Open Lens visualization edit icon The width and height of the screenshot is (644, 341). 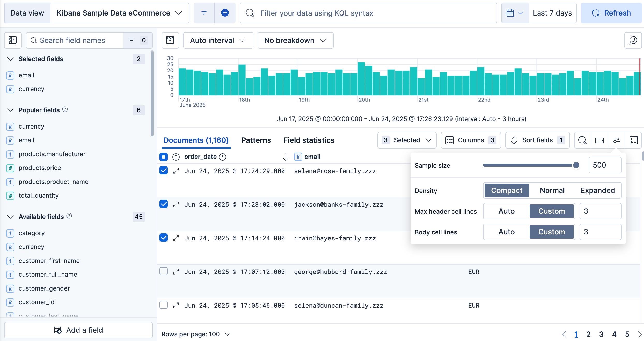(x=633, y=40)
